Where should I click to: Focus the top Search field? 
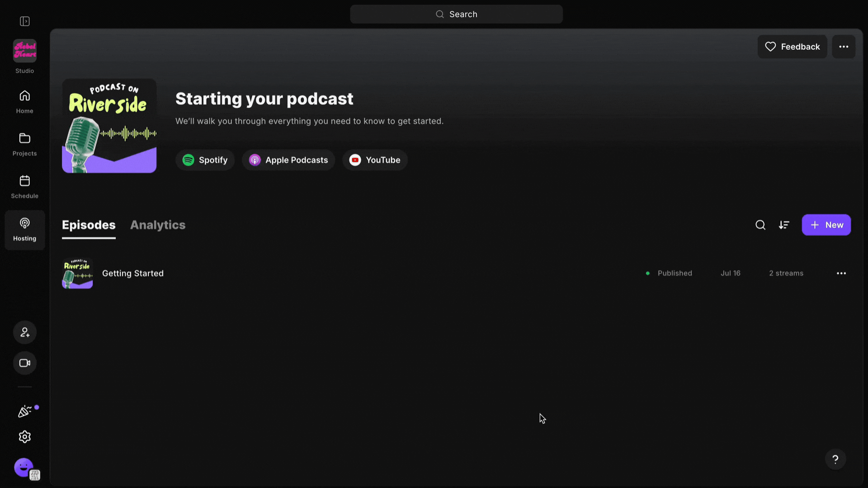tap(456, 14)
